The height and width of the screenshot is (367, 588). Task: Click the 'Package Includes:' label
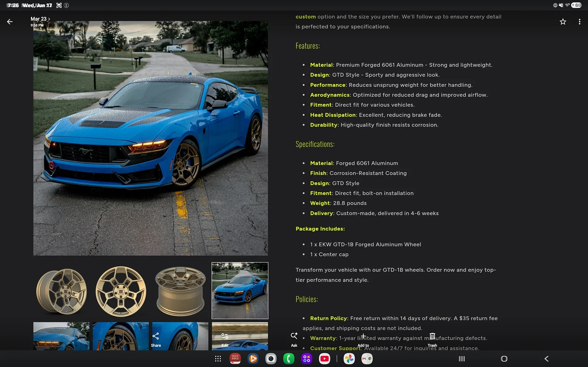[x=320, y=229]
